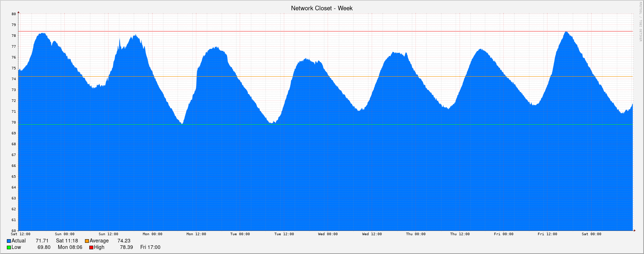Click the High value 78.39
The width and height of the screenshot is (644, 254).
tap(126, 247)
